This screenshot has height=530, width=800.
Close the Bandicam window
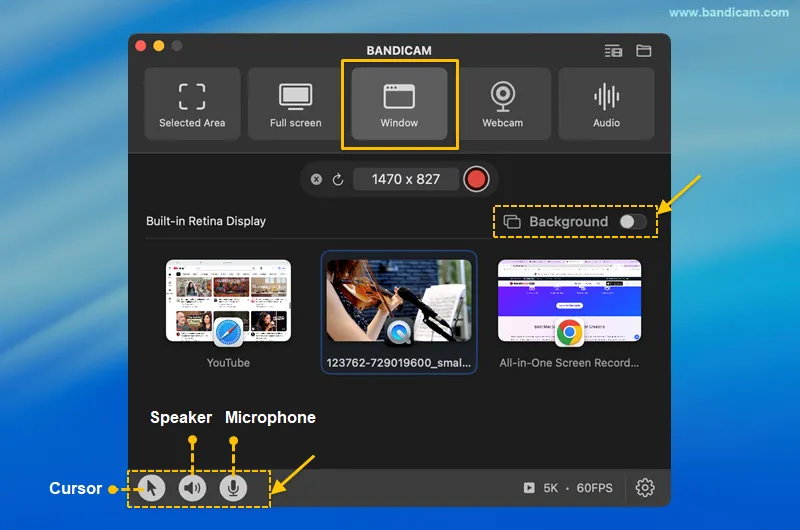(x=141, y=46)
